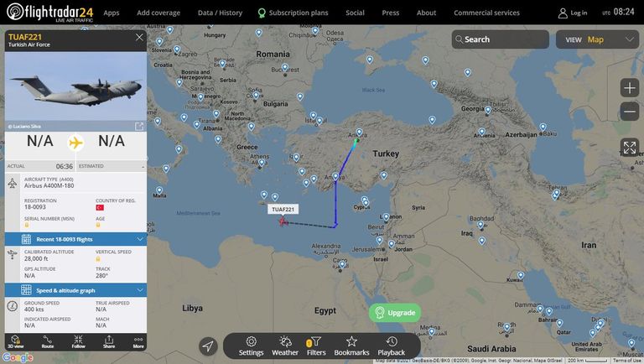The width and height of the screenshot is (644, 364).
Task: Open the VIEW Map dropdown
Action: (x=597, y=39)
